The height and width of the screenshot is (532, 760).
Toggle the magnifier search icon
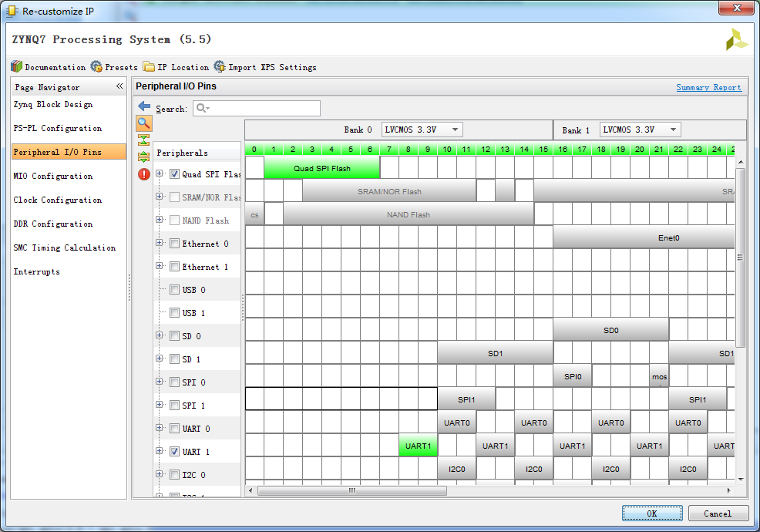coord(143,123)
